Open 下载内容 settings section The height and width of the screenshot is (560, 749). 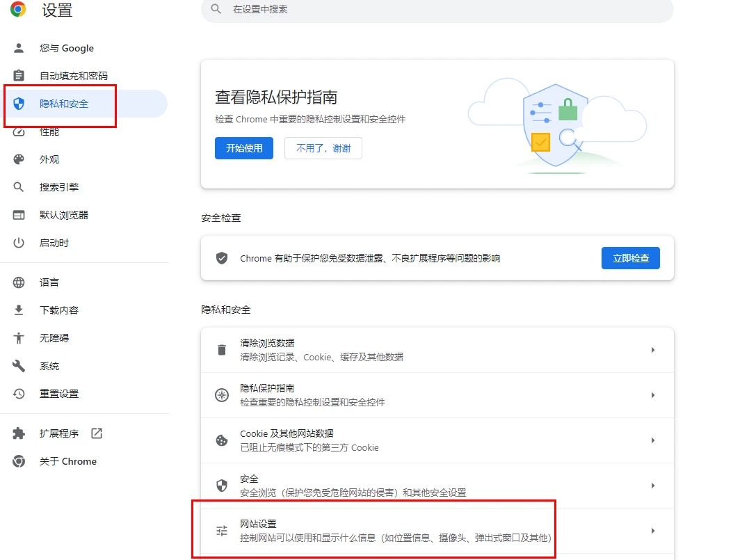coord(83,310)
